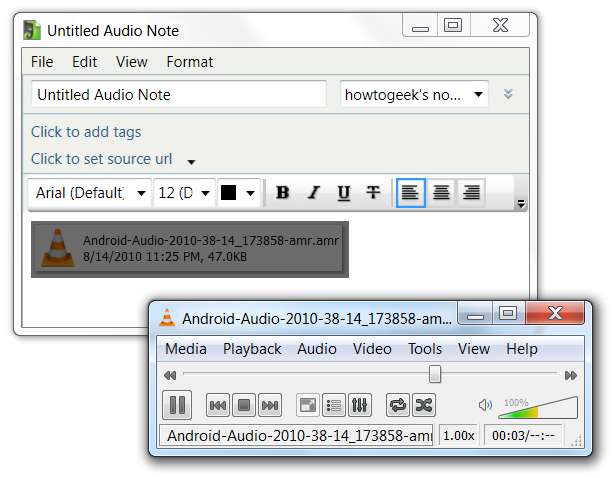This screenshot has height=478, width=612.
Task: Open the Tools menu in VLC
Action: [425, 349]
